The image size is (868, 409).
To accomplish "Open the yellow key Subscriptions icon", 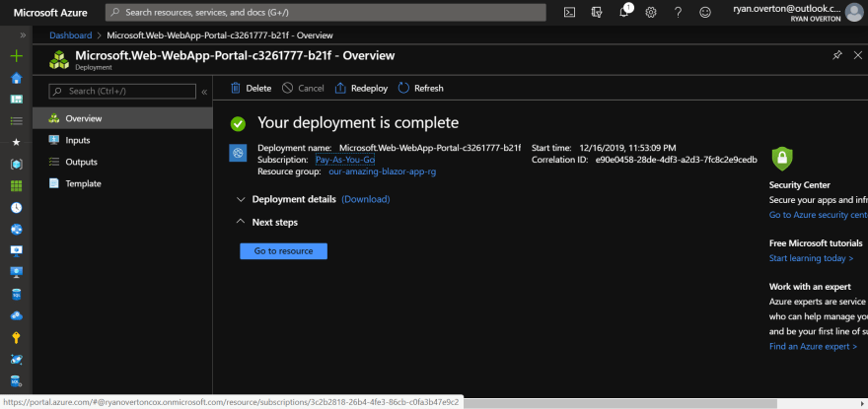I will pyautogui.click(x=17, y=338).
